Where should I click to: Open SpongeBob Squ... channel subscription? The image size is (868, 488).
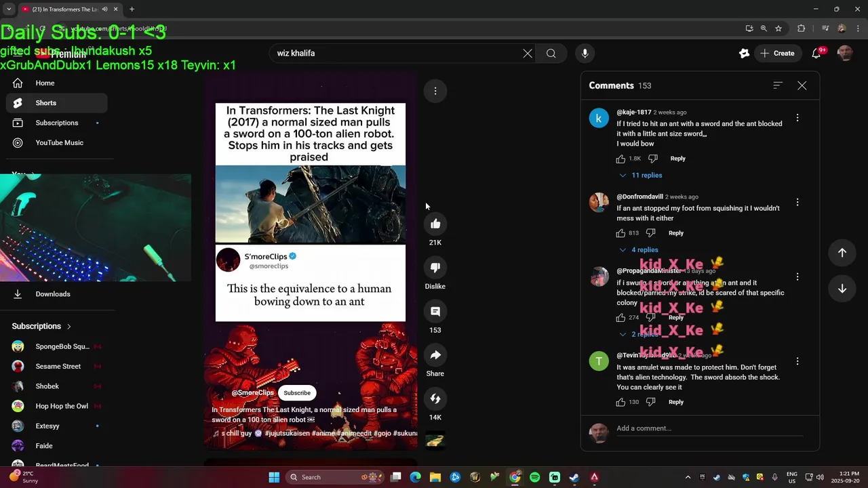57,346
